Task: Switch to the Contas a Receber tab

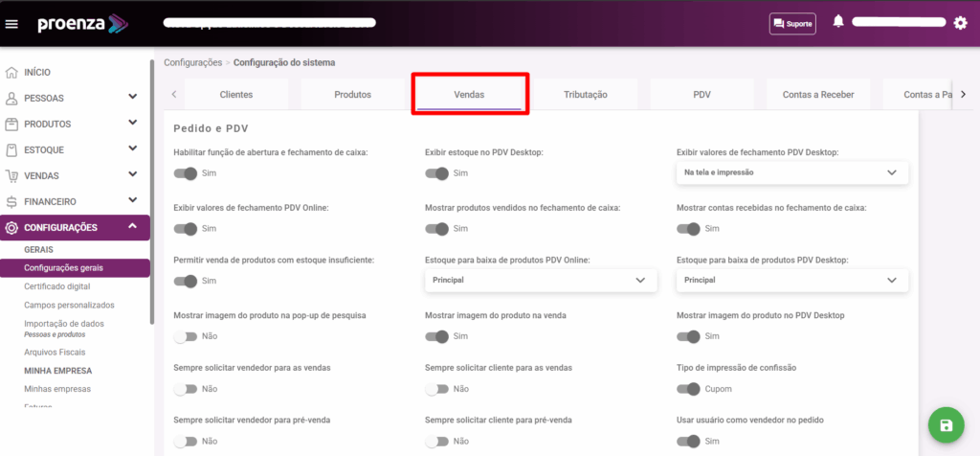Action: (817, 95)
